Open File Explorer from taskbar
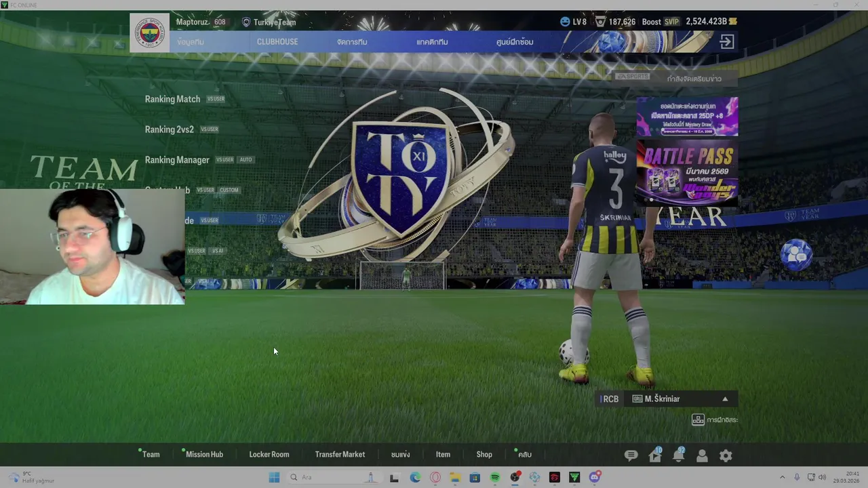The image size is (868, 488). [455, 477]
